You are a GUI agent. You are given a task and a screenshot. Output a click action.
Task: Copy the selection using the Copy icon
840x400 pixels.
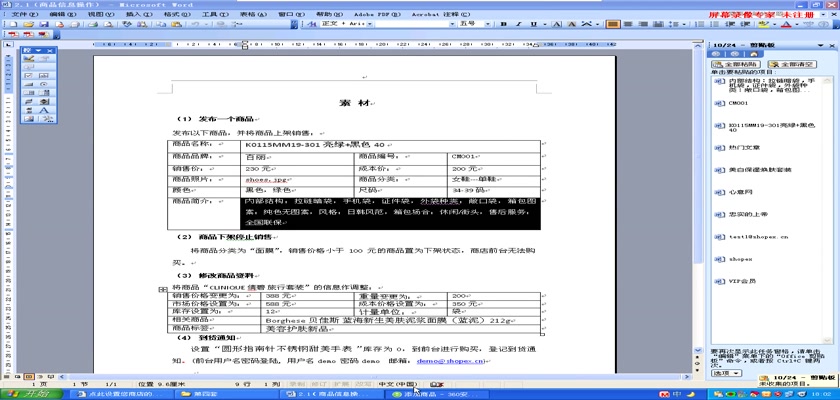(161, 24)
